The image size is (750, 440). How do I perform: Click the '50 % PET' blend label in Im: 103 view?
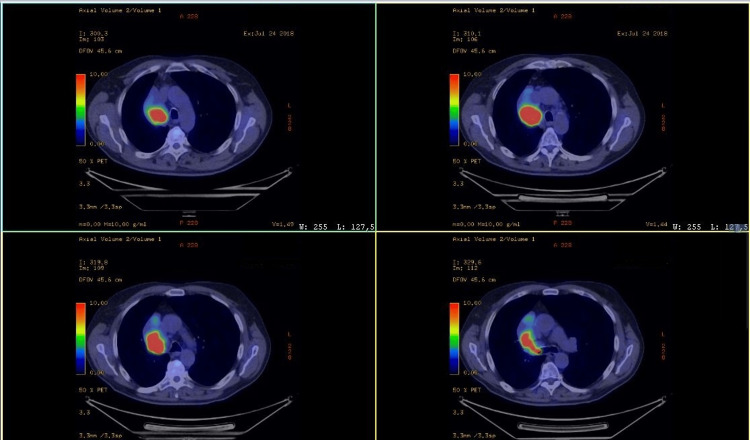coord(93,161)
